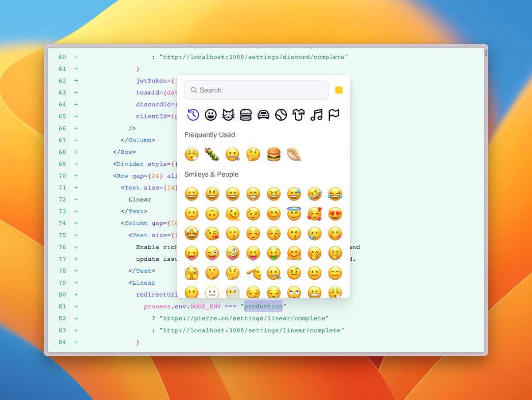Viewport: 532px width, 400px height.
Task: Open the travel car category tab
Action: click(x=263, y=115)
